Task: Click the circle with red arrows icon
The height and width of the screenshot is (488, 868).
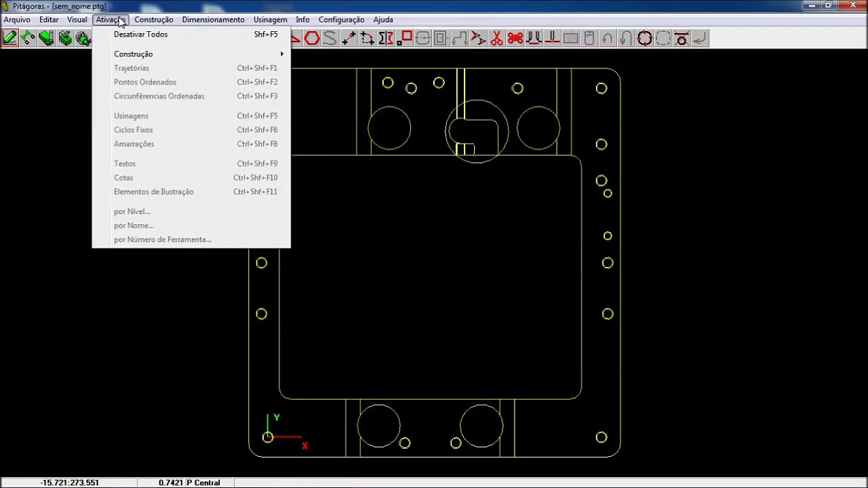Action: 645,38
